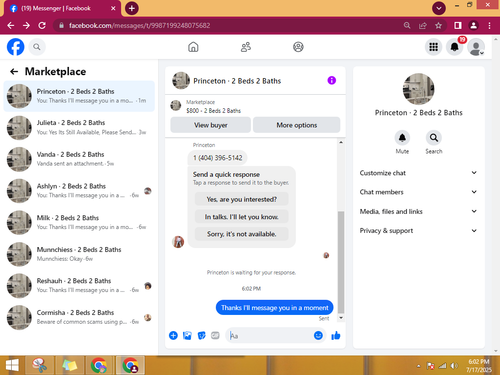Image resolution: width=500 pixels, height=375 pixels.
Task: Go back using Marketplace back arrow
Action: (x=14, y=71)
